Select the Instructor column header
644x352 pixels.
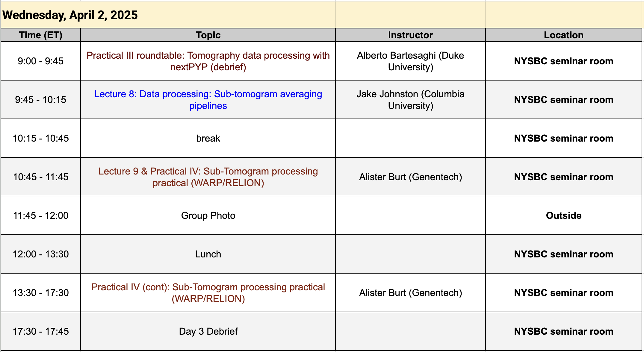[411, 35]
